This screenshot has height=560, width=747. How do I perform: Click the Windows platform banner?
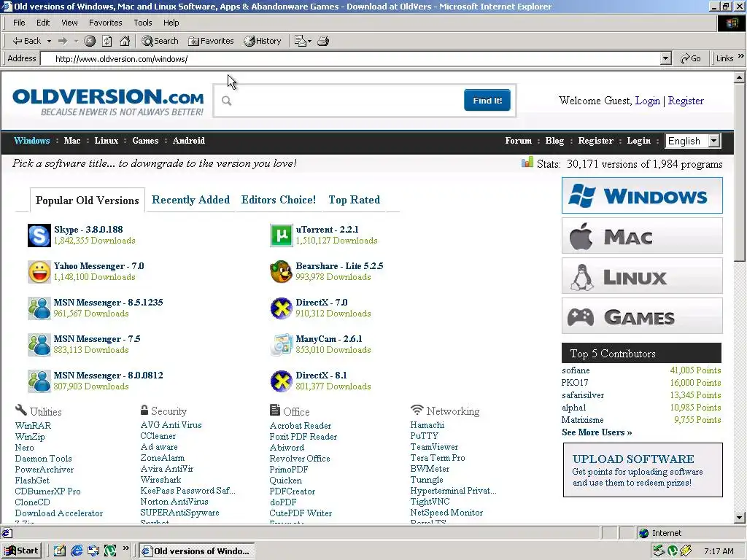click(x=642, y=195)
